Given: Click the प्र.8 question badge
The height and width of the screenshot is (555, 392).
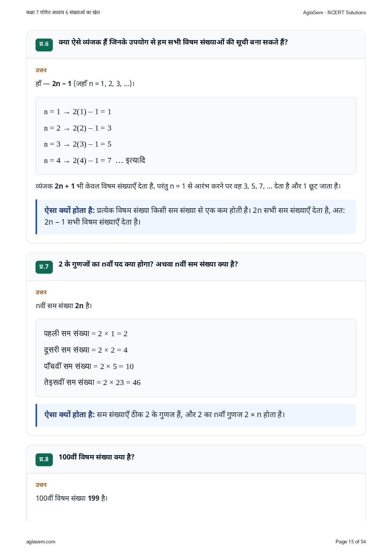Looking at the screenshot, I should (x=44, y=459).
